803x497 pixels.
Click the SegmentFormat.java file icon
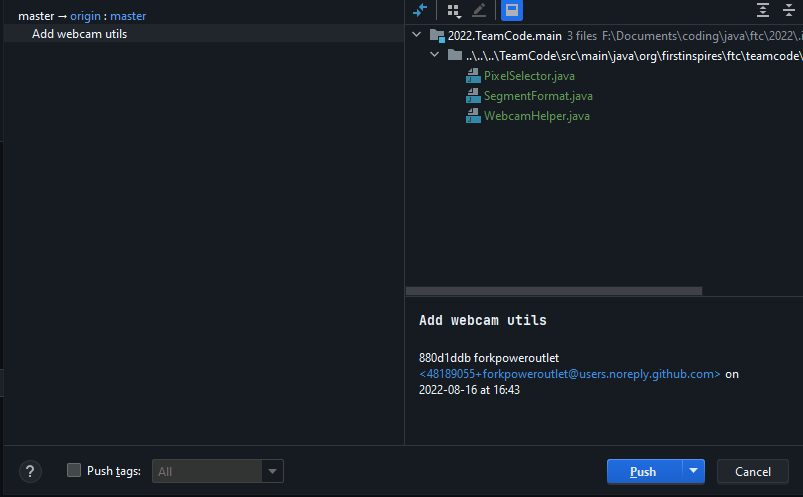(x=473, y=96)
